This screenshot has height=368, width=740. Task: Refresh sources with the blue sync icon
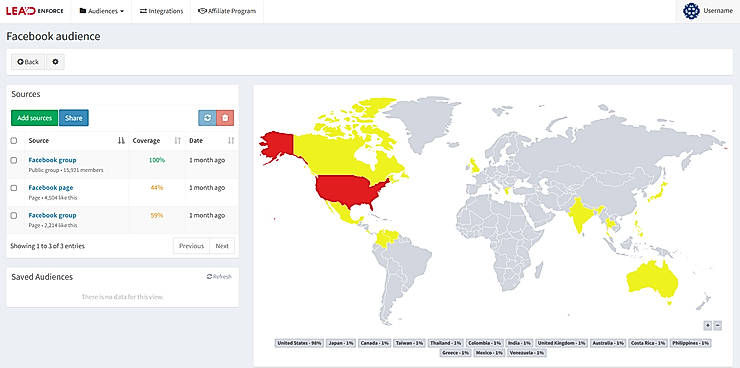207,118
